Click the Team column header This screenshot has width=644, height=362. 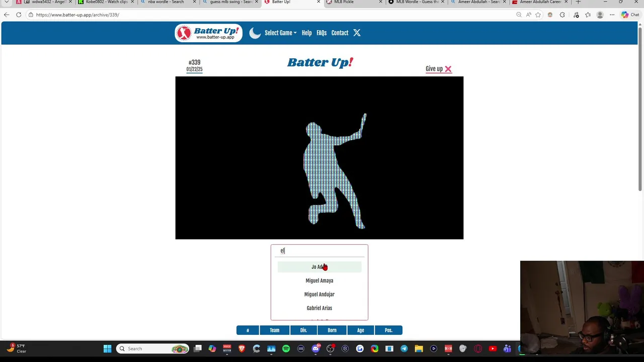(x=275, y=330)
